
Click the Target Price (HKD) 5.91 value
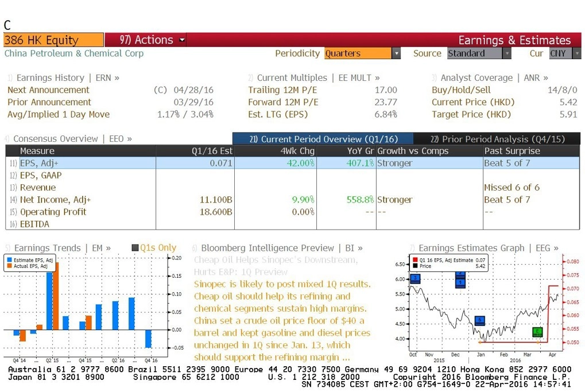(568, 115)
